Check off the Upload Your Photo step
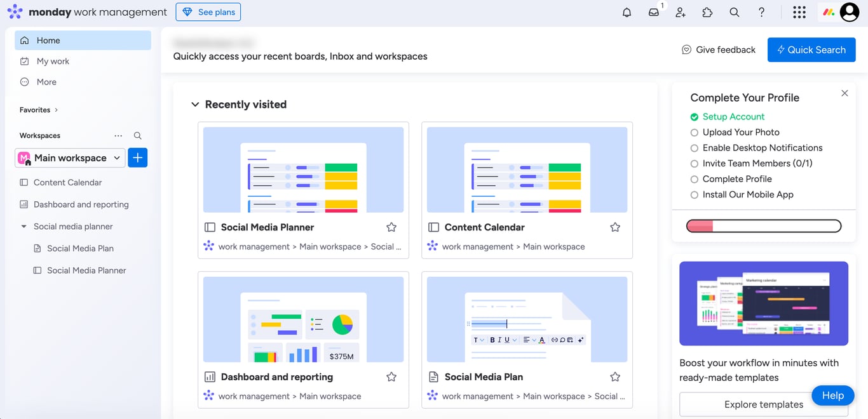868x419 pixels. 694,132
